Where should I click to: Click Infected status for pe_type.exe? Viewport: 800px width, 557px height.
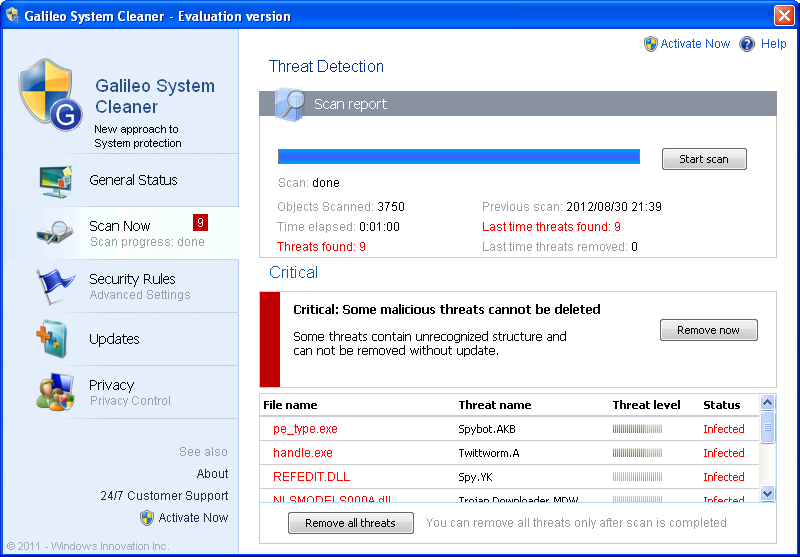click(723, 429)
